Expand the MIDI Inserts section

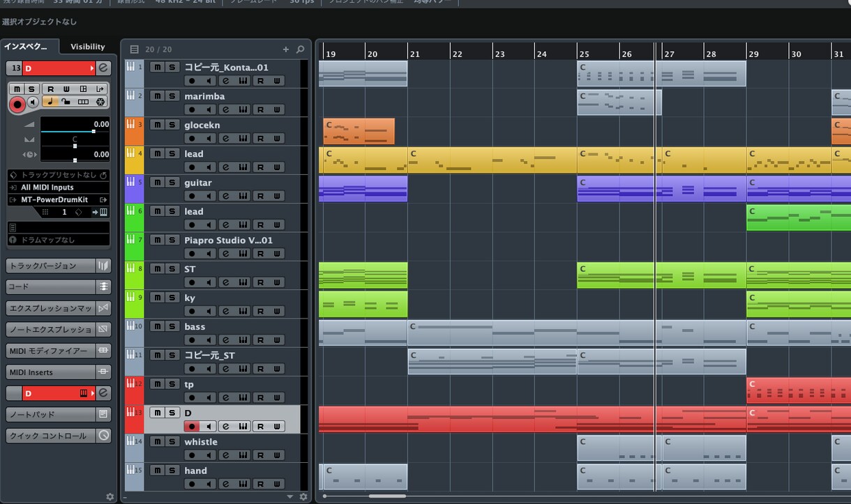tap(50, 372)
